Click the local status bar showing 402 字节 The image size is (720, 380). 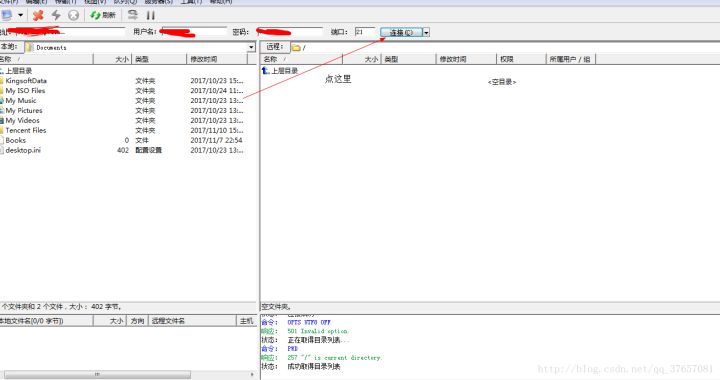[129, 307]
